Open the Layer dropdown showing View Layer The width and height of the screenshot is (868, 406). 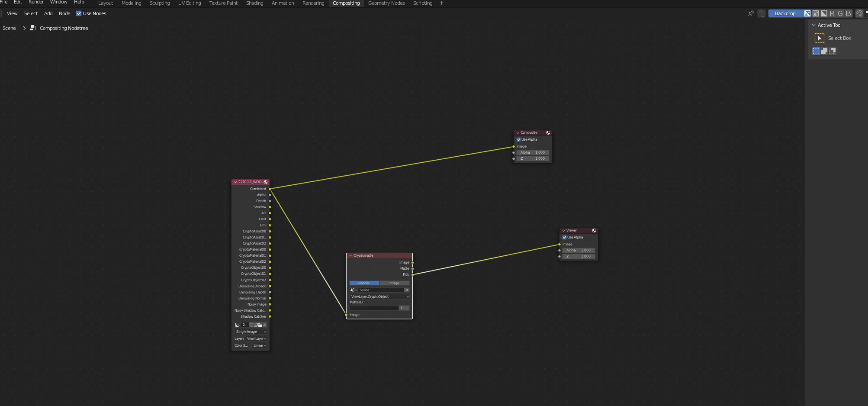257,338
